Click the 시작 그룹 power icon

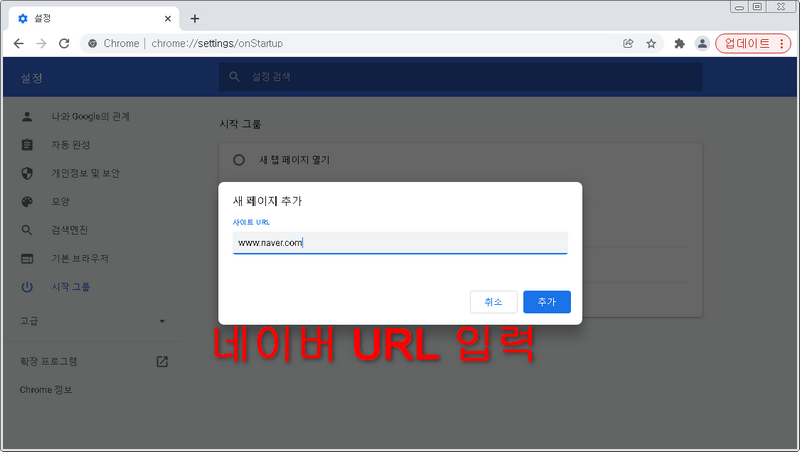pos(27,287)
